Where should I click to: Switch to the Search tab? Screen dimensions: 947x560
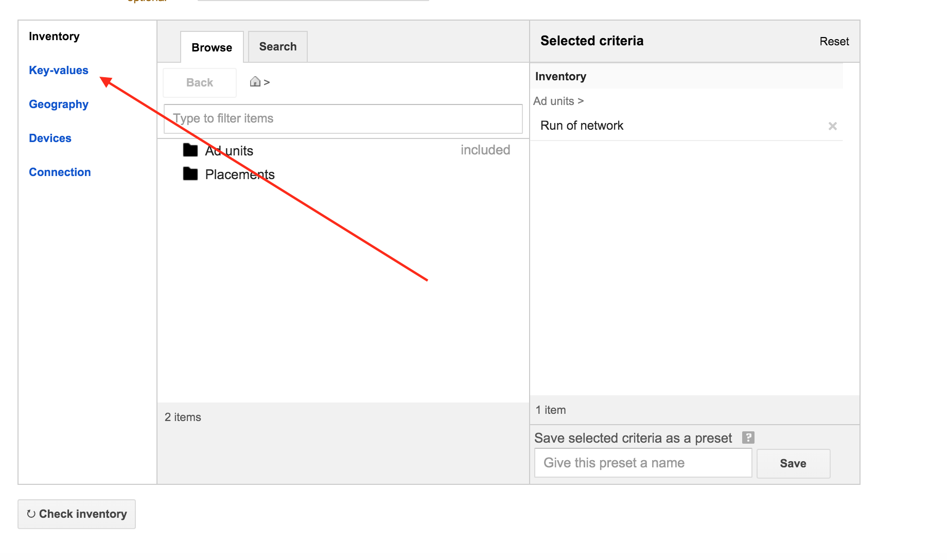pyautogui.click(x=277, y=47)
